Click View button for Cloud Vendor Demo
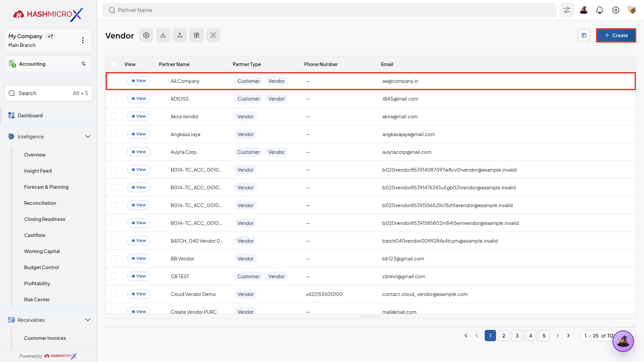The image size is (644, 362). (139, 294)
